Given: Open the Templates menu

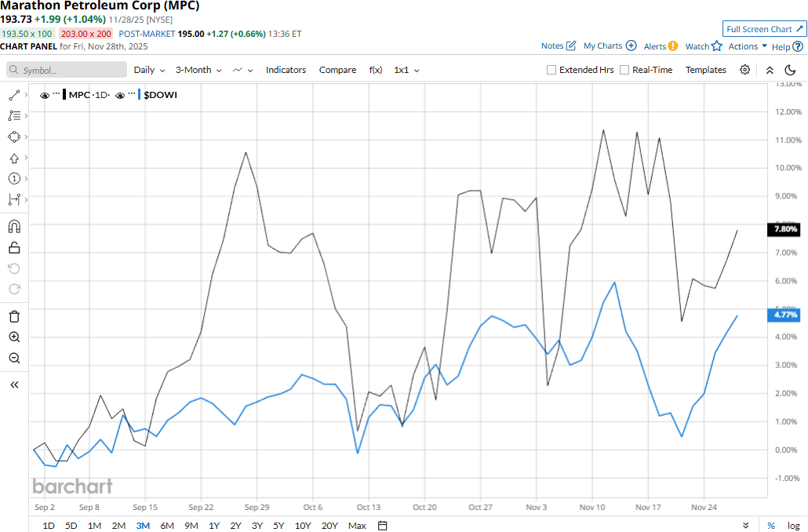Looking at the screenshot, I should click(705, 70).
